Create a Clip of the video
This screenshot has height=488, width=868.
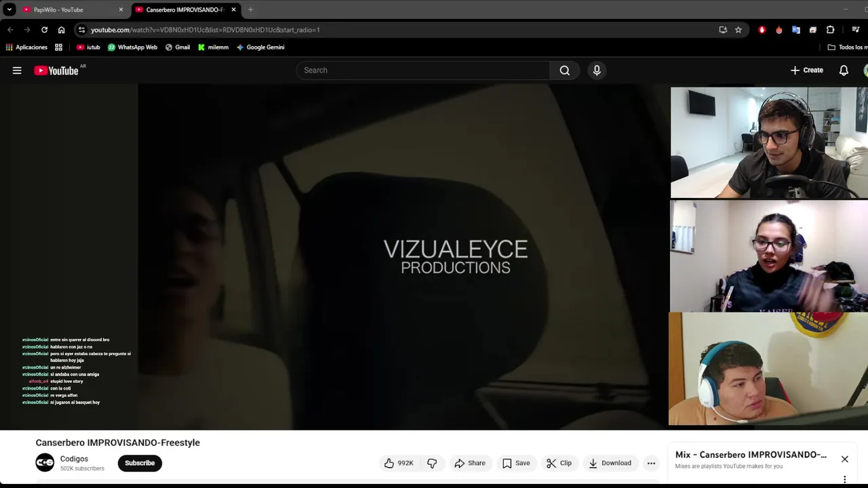click(x=559, y=463)
